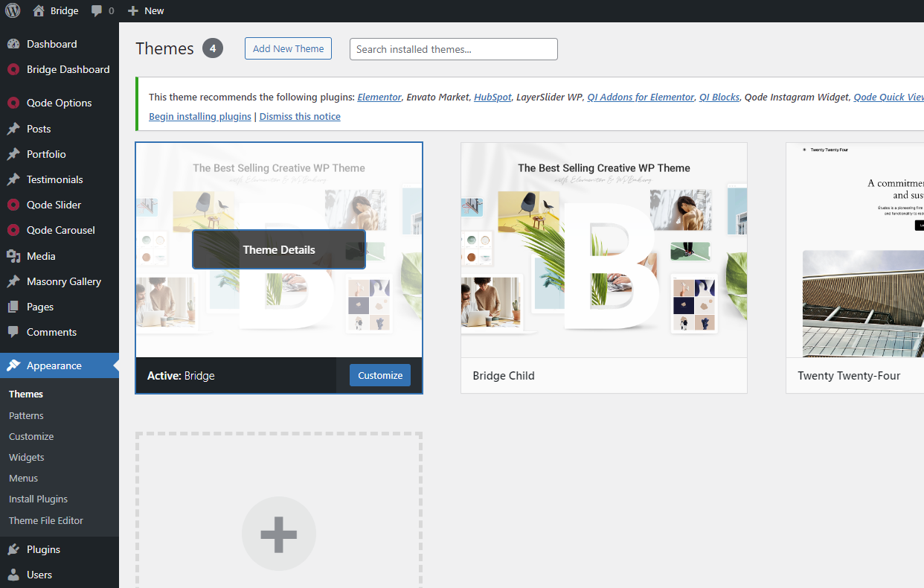This screenshot has width=924, height=588.
Task: Click the Plugins plug icon
Action: pyautogui.click(x=13, y=549)
